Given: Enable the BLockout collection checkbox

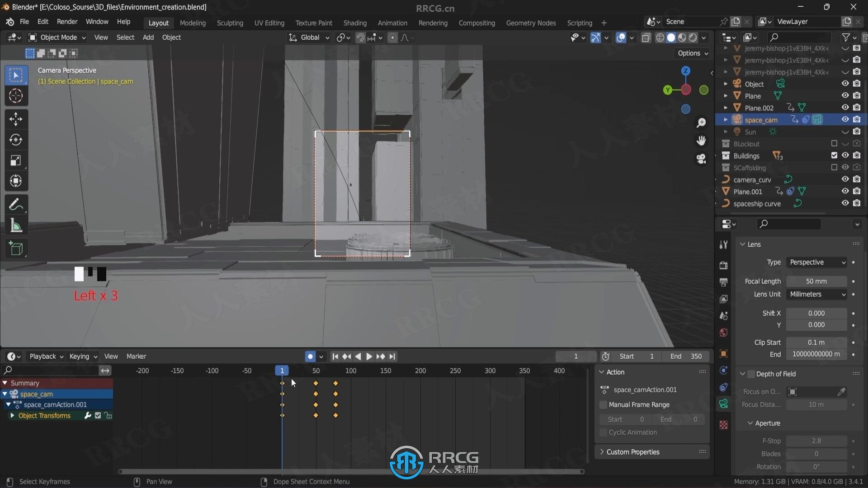Looking at the screenshot, I should click(x=834, y=144).
